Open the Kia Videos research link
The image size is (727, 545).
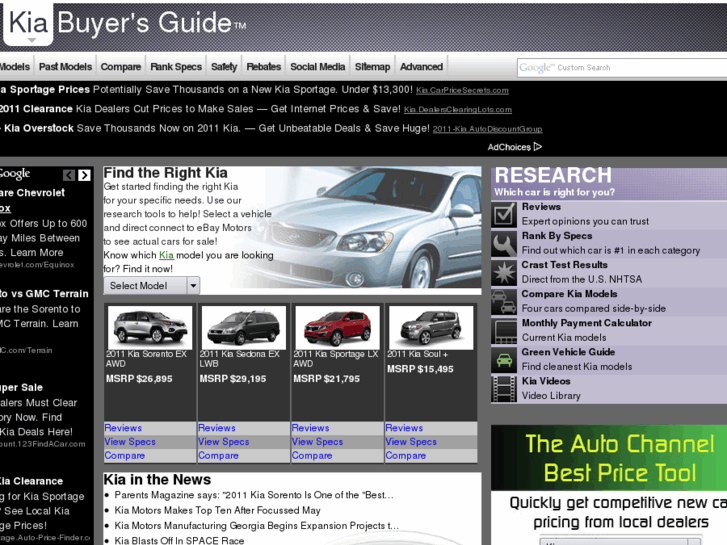tap(546, 381)
